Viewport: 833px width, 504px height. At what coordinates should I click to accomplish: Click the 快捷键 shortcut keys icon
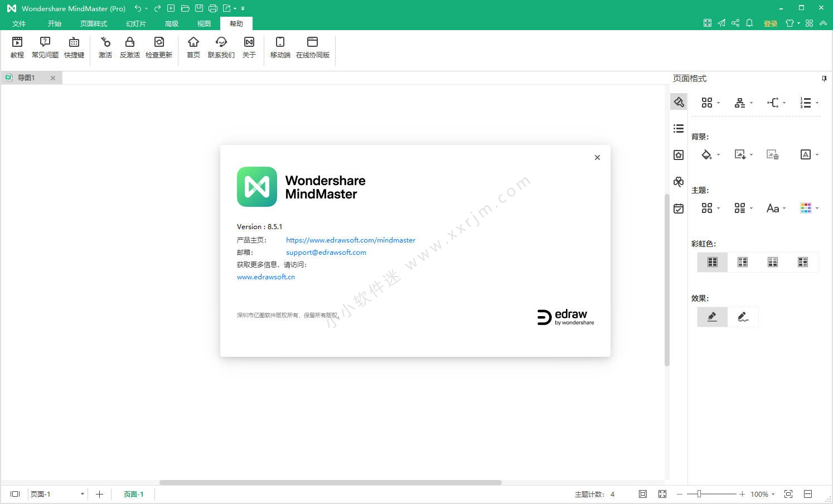coord(74,47)
